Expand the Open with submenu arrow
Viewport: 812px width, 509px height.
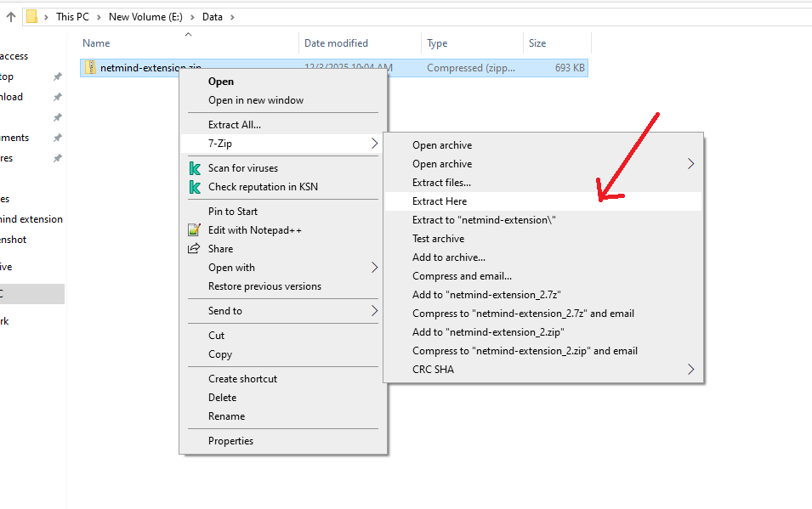(x=374, y=268)
